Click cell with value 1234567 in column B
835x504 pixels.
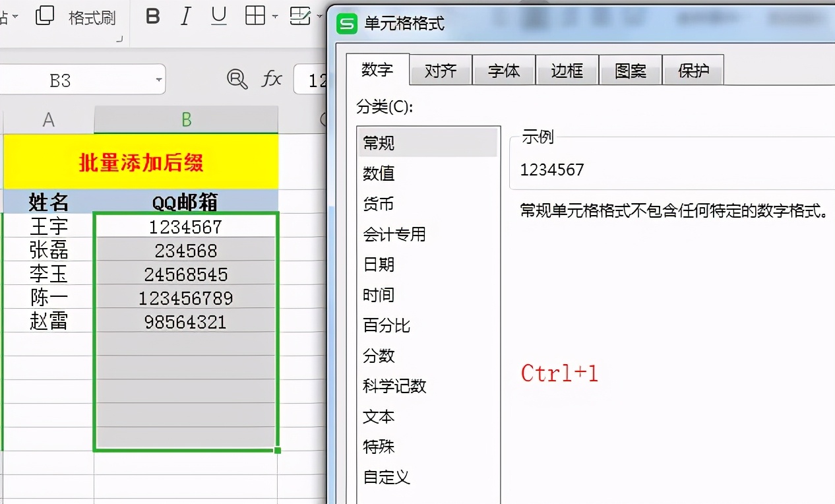(186, 226)
